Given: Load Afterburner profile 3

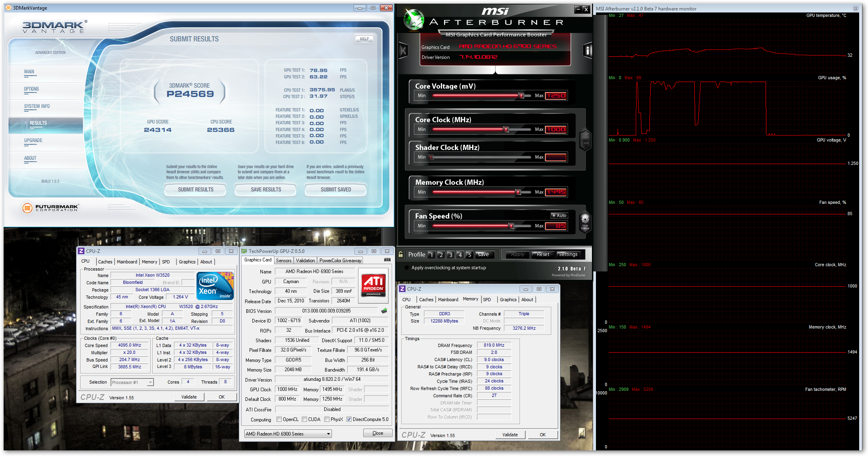Looking at the screenshot, I should coord(450,255).
